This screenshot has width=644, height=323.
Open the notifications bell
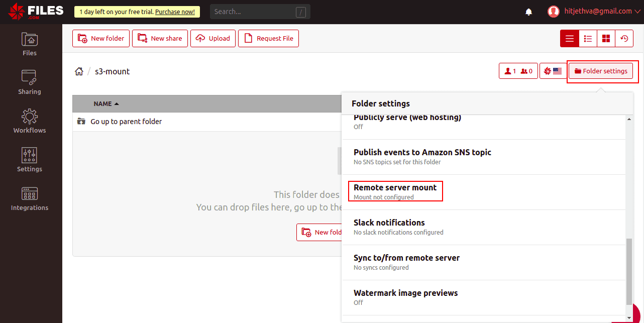pyautogui.click(x=528, y=12)
